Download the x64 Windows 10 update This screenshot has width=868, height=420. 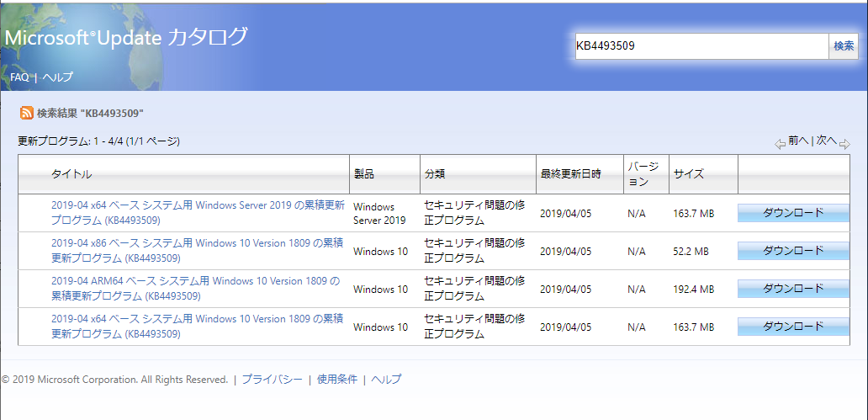tap(793, 327)
